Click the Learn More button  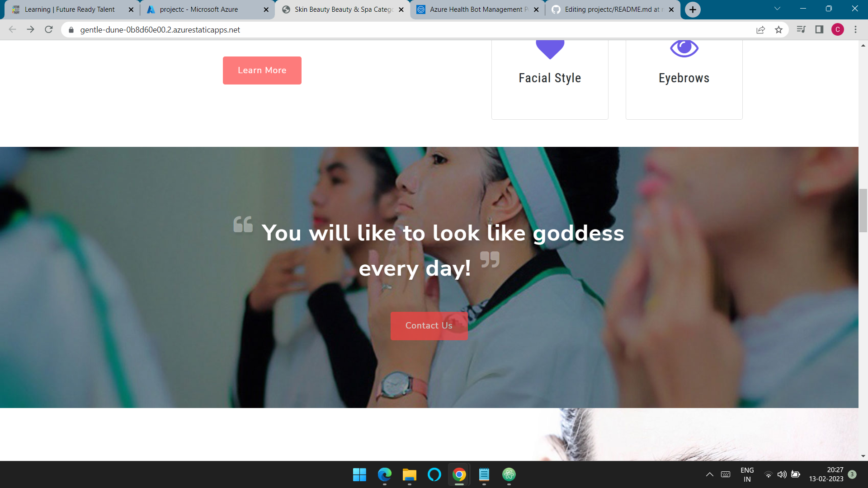coord(262,70)
